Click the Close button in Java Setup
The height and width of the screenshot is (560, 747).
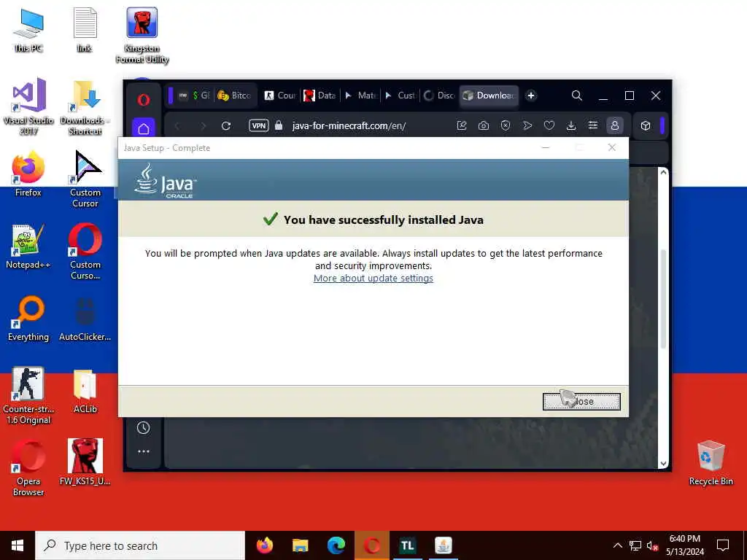click(x=581, y=402)
